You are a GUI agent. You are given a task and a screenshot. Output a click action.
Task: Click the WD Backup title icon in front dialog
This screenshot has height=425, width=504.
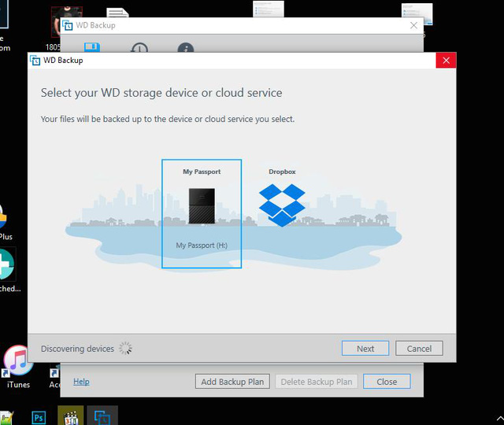[35, 60]
